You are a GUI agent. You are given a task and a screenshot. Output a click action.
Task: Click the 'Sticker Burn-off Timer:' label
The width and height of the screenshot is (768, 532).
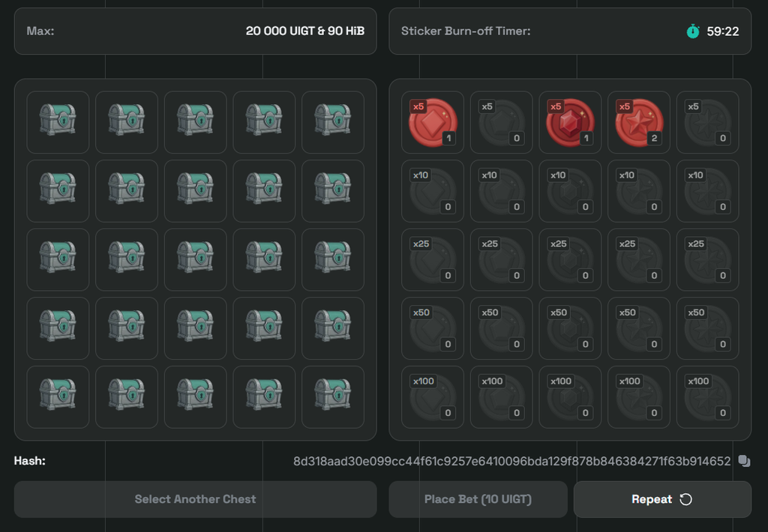[466, 31]
